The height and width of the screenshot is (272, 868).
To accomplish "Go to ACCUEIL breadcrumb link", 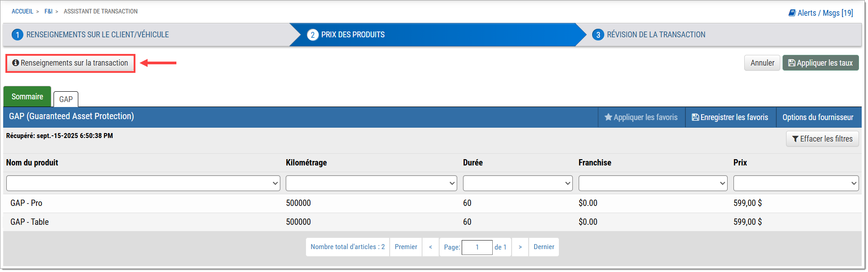I will click(22, 11).
